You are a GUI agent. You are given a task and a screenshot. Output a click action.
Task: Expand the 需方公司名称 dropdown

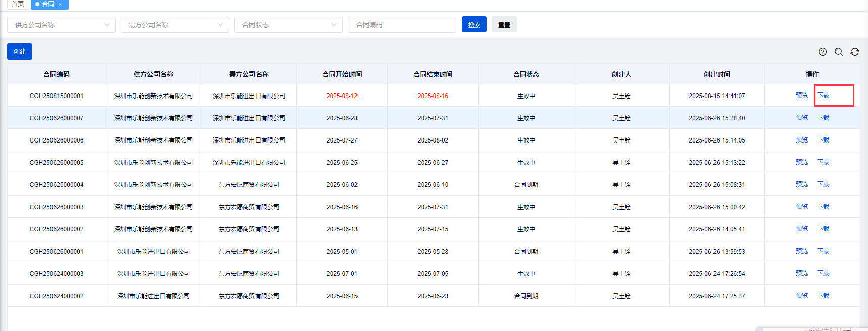click(175, 25)
